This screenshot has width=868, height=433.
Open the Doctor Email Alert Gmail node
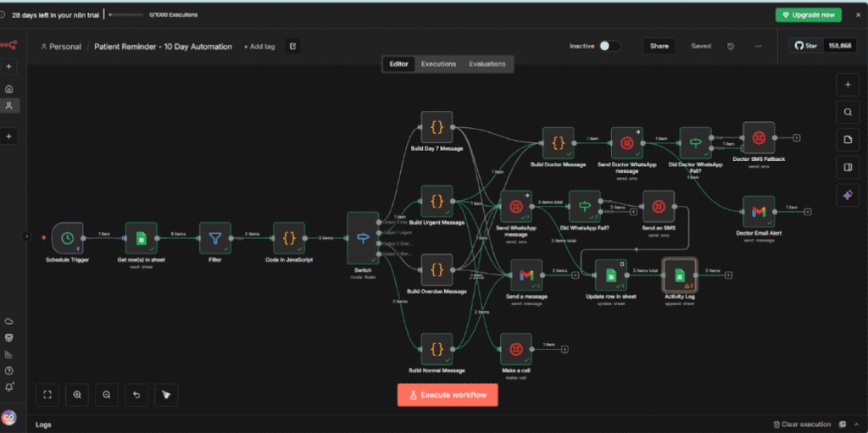pyautogui.click(x=759, y=212)
